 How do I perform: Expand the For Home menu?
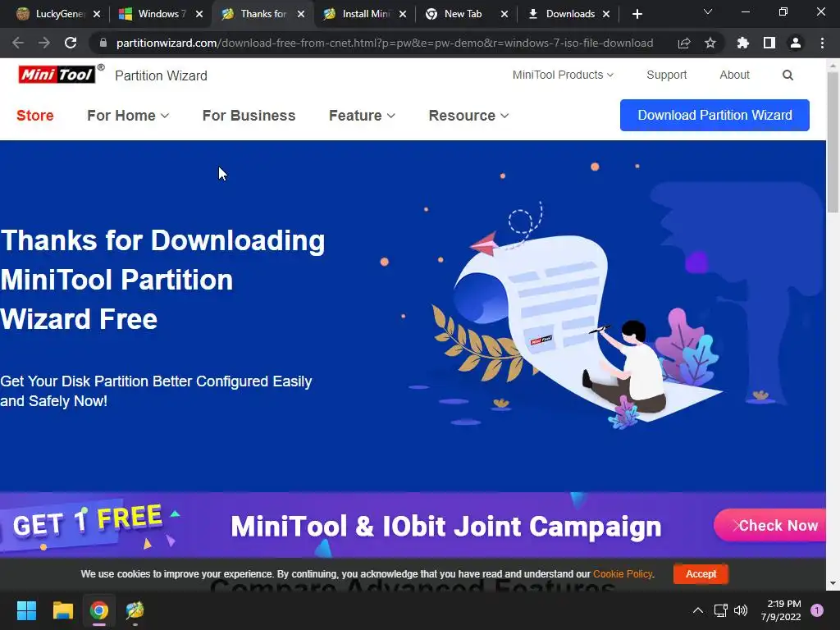tap(128, 115)
